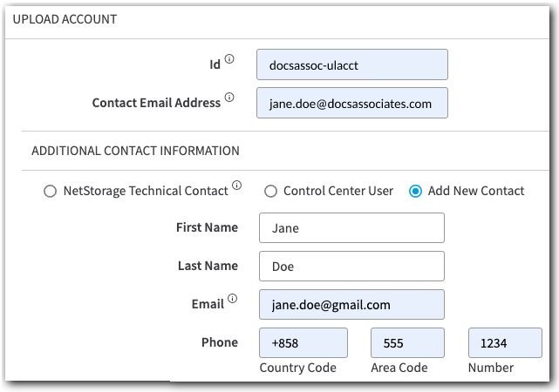Select the NetStorage Technical Contact radio button
The height and width of the screenshot is (392, 559).
(50, 191)
